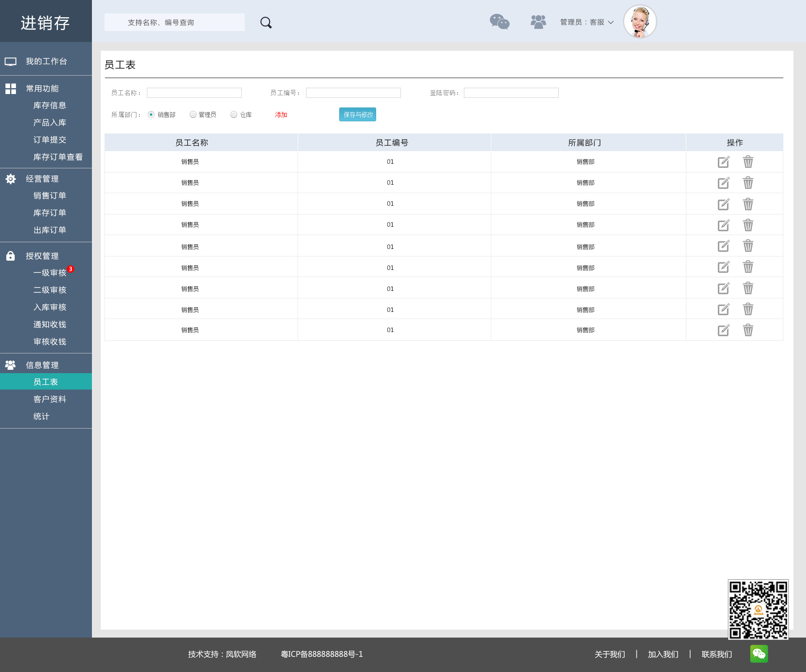806x672 pixels.
Task: Select the 销售部 department radio button
Action: coord(151,115)
